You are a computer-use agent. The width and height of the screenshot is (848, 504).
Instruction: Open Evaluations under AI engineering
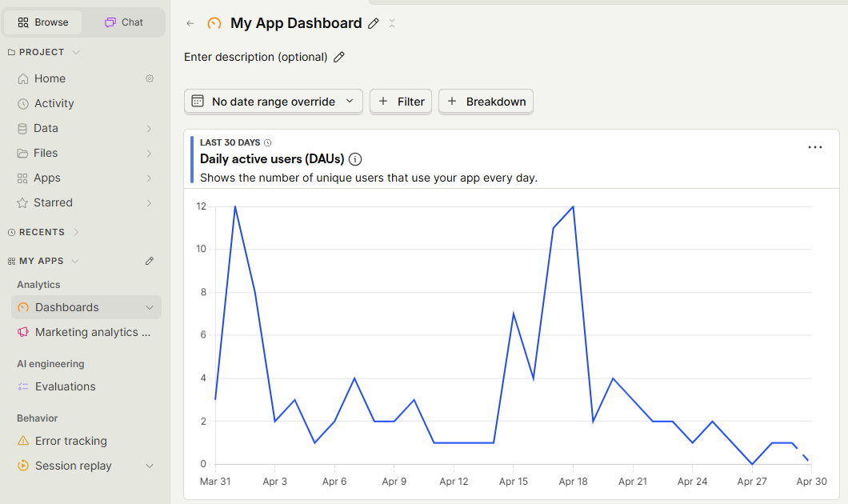point(66,386)
